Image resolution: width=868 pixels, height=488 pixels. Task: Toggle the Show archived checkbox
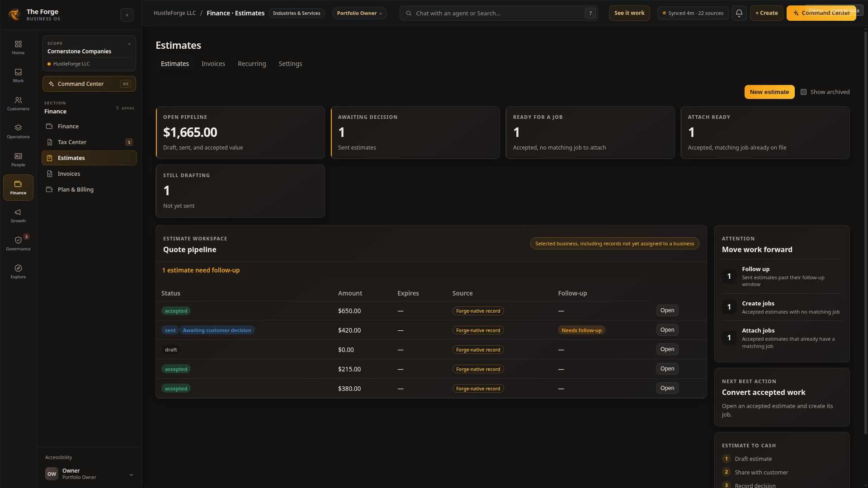tap(803, 92)
